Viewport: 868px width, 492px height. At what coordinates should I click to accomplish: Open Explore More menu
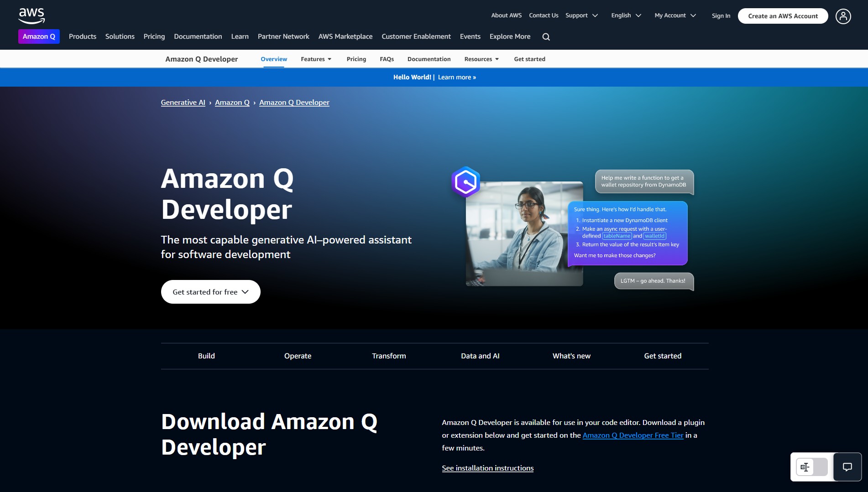pos(510,36)
